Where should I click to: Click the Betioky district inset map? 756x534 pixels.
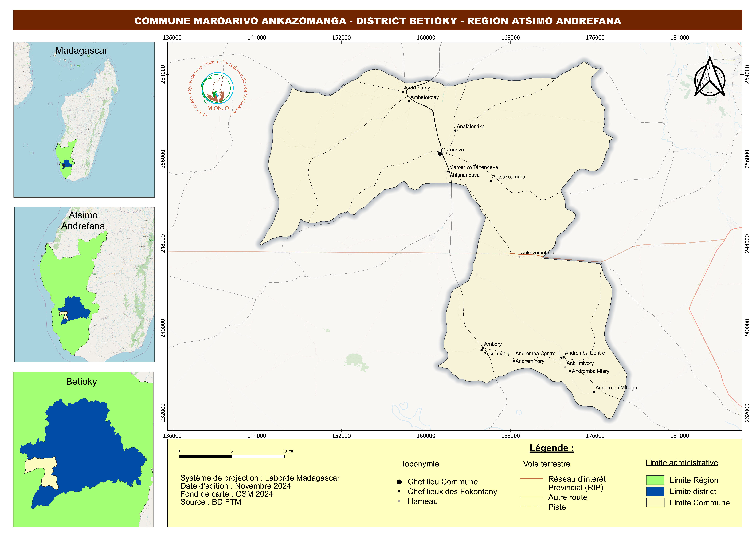coord(83,450)
